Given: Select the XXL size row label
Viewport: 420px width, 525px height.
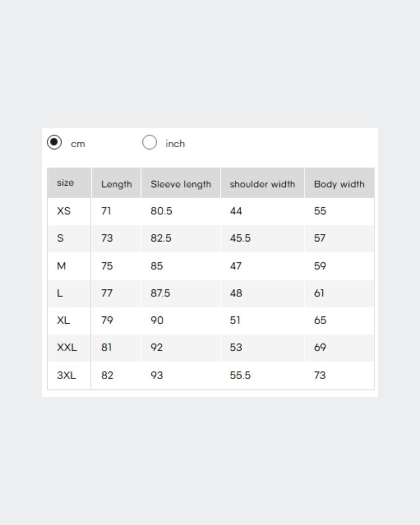Looking at the screenshot, I should [x=67, y=347].
